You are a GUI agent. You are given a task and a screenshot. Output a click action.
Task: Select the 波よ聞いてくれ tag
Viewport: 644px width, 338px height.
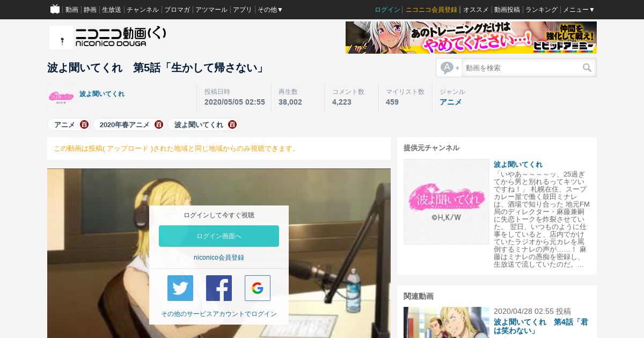(x=199, y=124)
